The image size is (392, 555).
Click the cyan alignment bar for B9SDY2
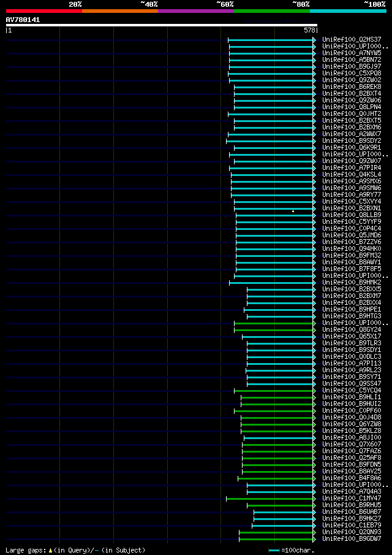click(270, 141)
